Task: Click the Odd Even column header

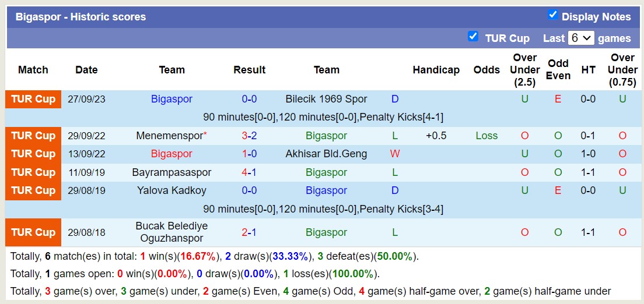Action: point(558,70)
